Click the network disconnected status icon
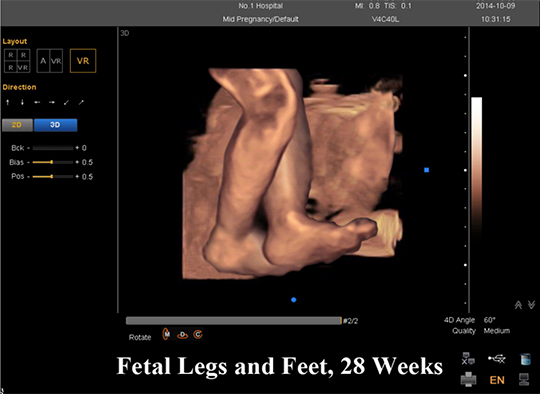This screenshot has width=540, height=394. click(x=468, y=359)
